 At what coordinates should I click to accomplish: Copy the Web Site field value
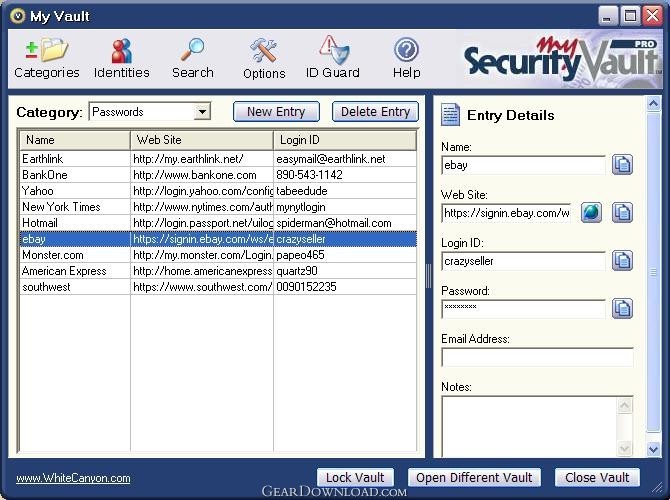tap(622, 212)
